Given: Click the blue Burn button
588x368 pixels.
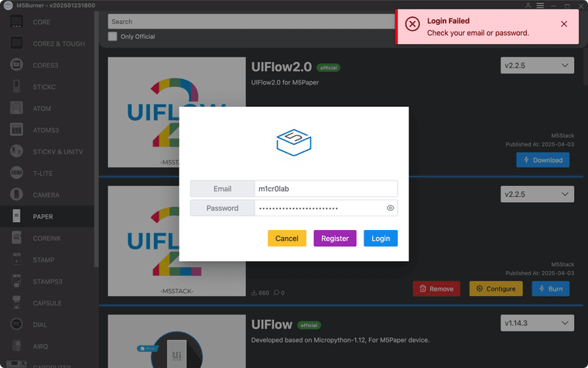Looking at the screenshot, I should click(x=551, y=289).
